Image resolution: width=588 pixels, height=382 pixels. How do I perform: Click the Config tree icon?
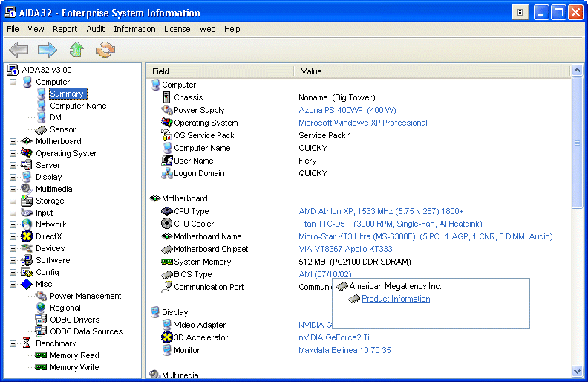tap(27, 272)
